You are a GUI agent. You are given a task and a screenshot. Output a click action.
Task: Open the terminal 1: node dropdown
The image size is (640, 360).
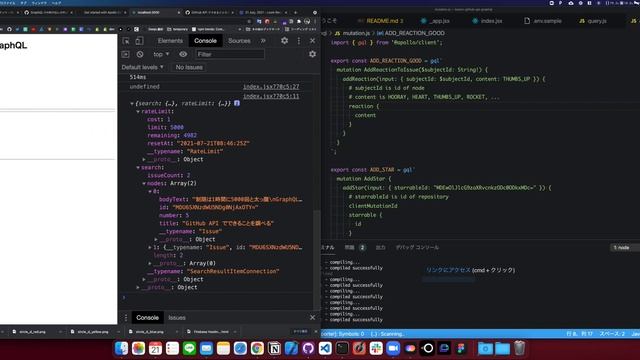tap(623, 248)
